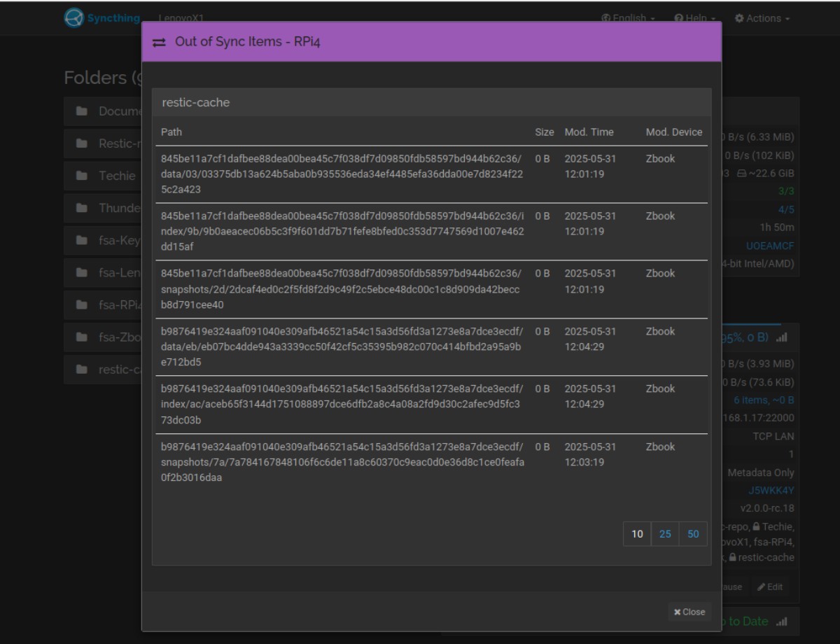Screen dimensions: 840x644
Task: Expand the fsa-Zbo… folder row
Action: (x=103, y=337)
